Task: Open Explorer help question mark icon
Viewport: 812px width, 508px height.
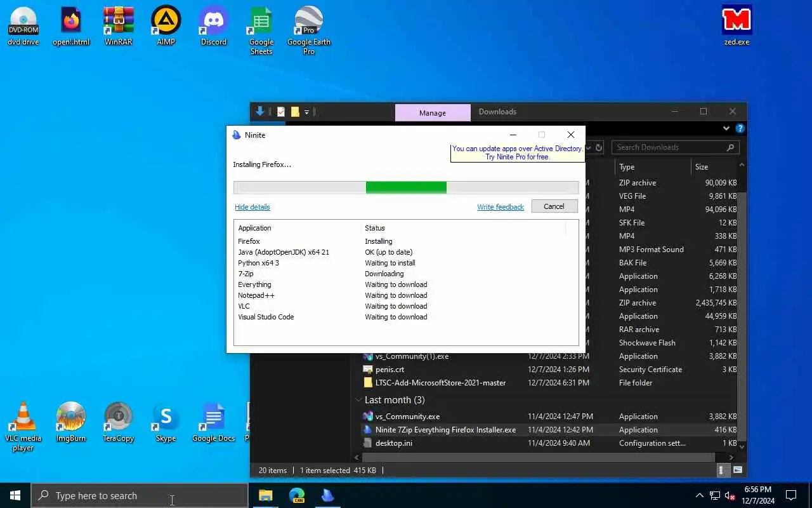Action: 740,128
